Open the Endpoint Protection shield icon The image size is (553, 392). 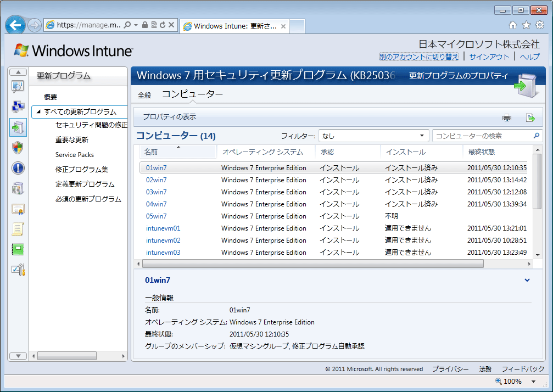tap(18, 148)
